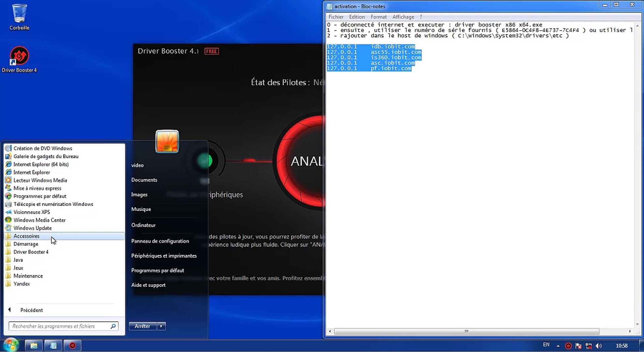The image size is (644, 352).
Task: Open the file explorer taskbar icon
Action: tap(34, 345)
